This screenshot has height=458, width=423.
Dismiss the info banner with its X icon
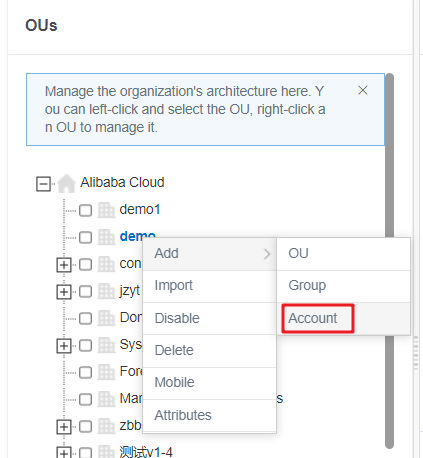(363, 90)
